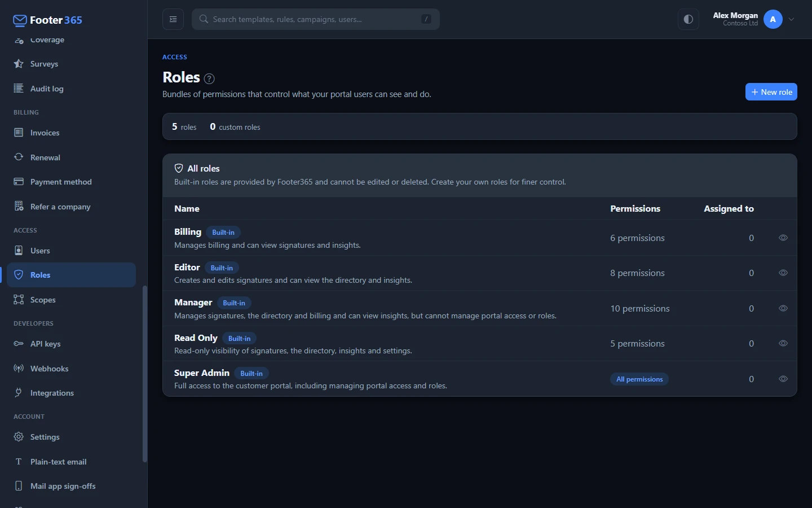View the Manager role eye icon
The height and width of the screenshot is (508, 812).
pos(783,308)
